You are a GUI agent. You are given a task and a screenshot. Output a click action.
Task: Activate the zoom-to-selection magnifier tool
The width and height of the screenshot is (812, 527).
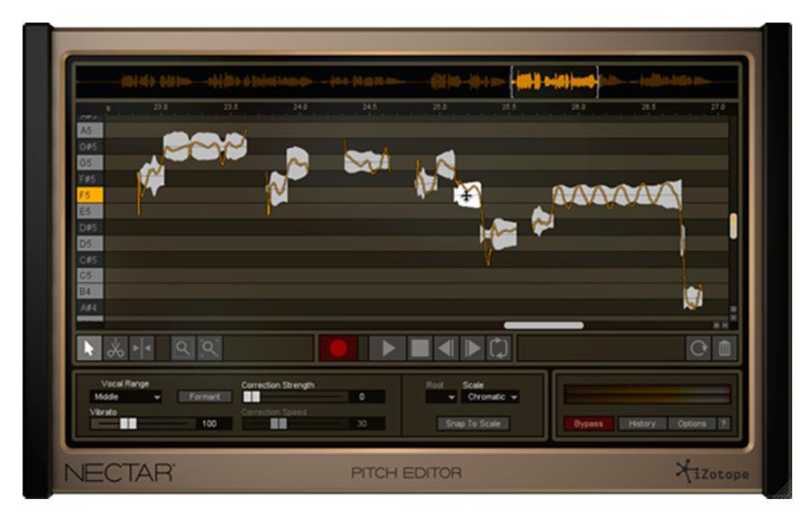click(x=209, y=348)
